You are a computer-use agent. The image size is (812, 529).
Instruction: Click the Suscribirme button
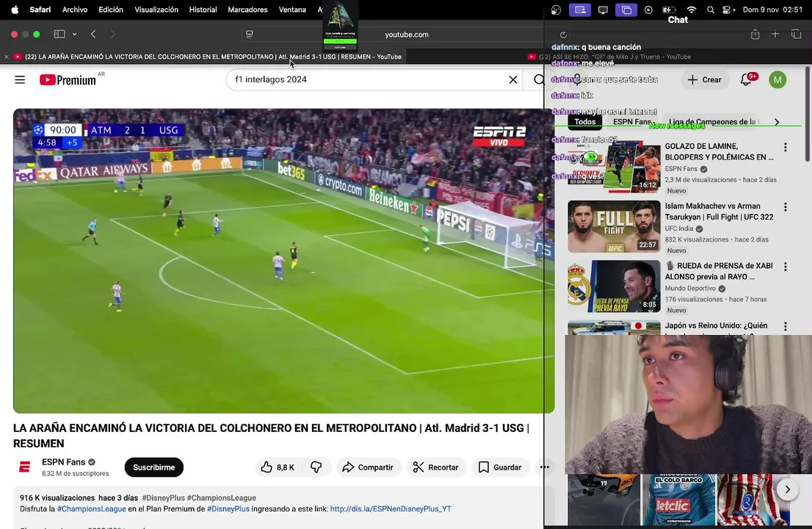coord(153,467)
